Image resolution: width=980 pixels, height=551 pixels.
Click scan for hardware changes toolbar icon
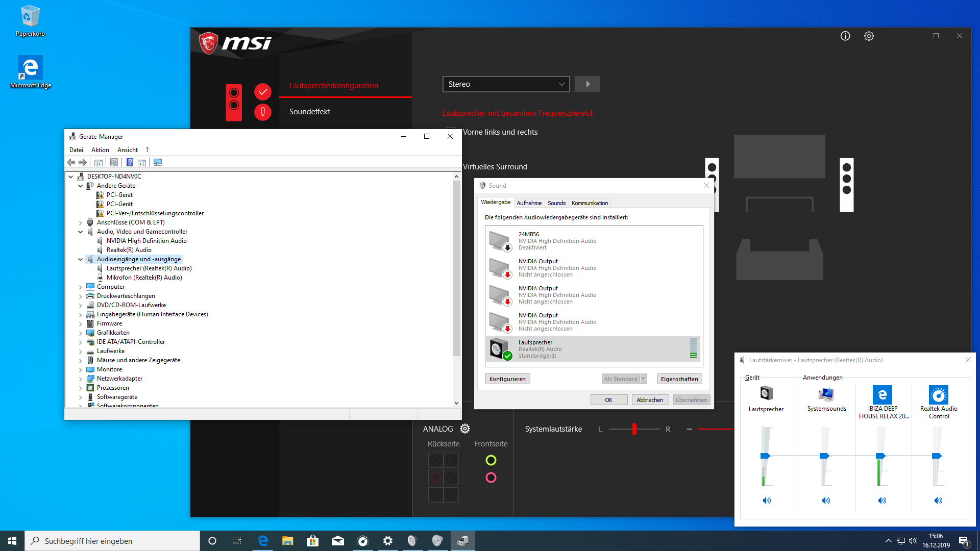pyautogui.click(x=158, y=162)
